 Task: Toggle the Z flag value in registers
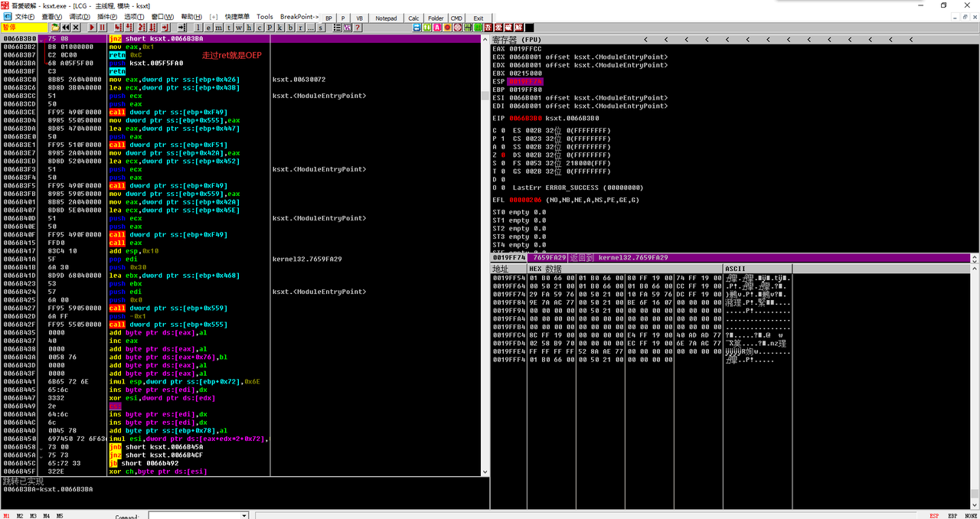(502, 155)
